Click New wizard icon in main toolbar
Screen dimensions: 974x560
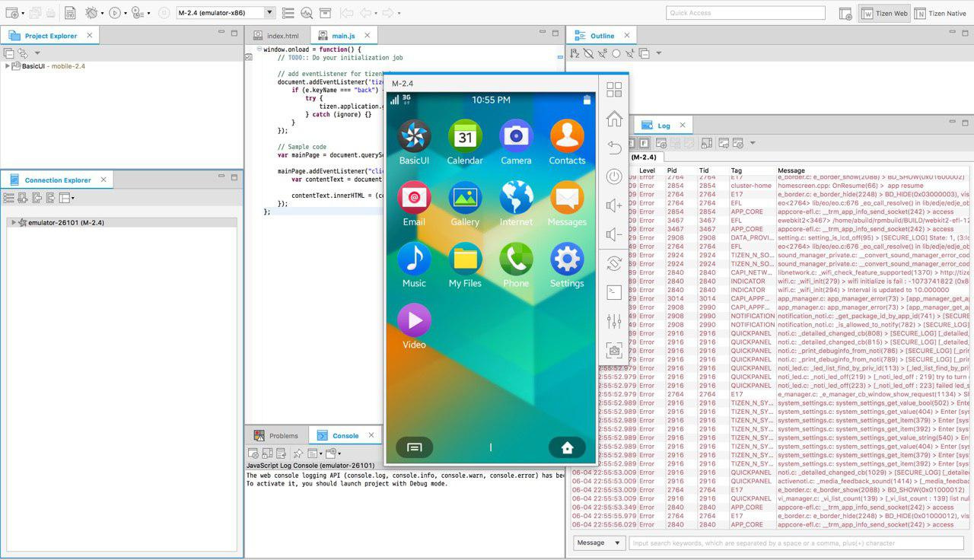[11, 13]
